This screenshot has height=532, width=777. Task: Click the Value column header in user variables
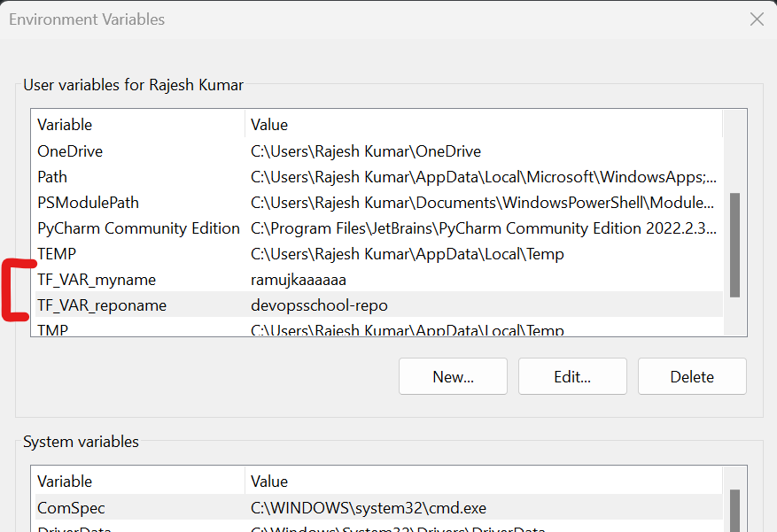[483, 125]
